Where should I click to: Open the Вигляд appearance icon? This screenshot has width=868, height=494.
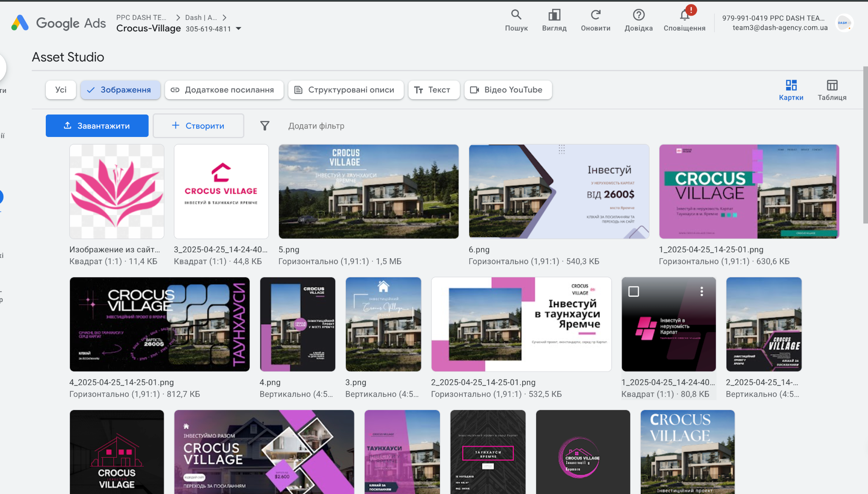coord(554,15)
